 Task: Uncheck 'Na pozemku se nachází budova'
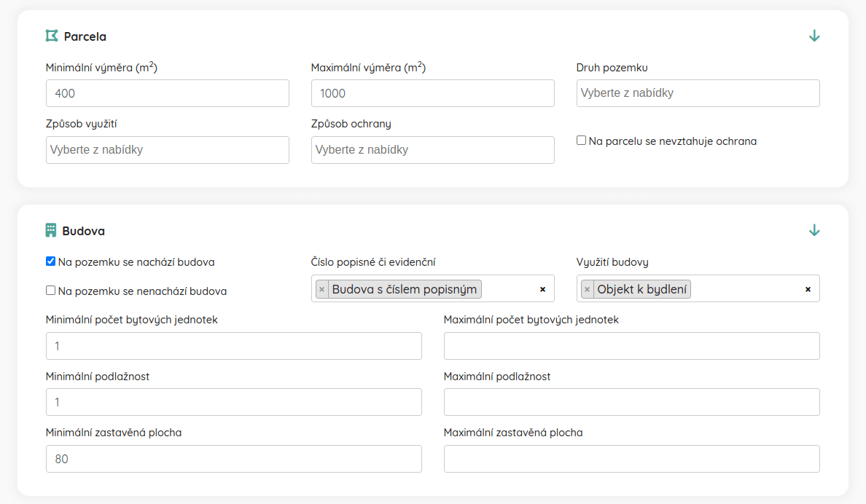click(x=50, y=261)
